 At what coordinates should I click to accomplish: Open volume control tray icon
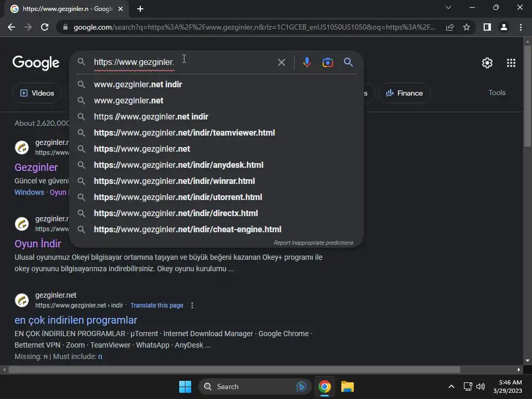pyautogui.click(x=481, y=387)
